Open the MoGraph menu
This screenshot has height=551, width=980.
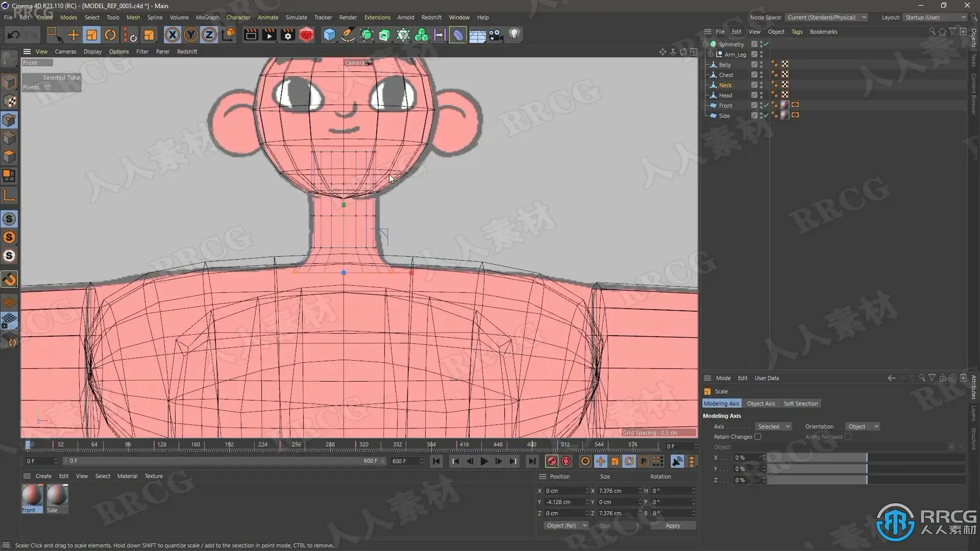click(x=207, y=17)
